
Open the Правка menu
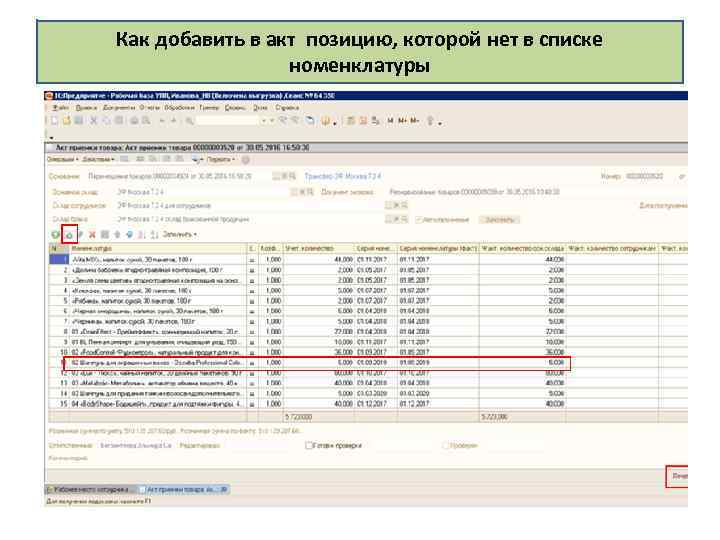[86, 108]
